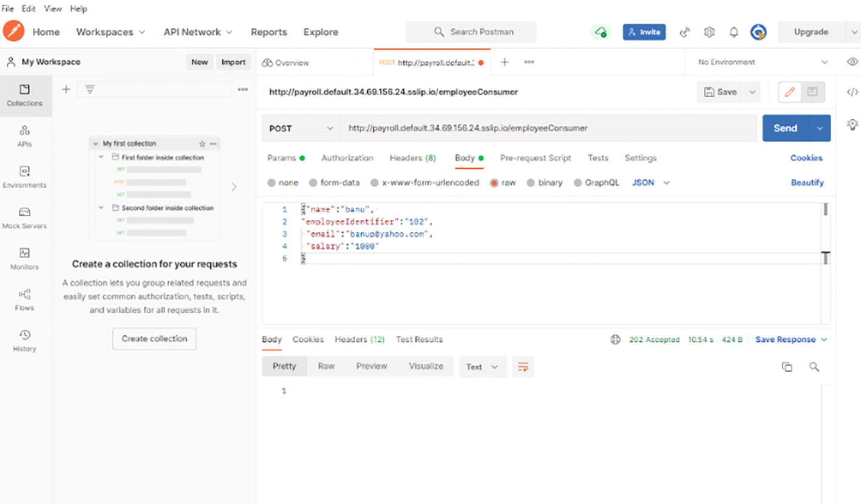The image size is (861, 504).
Task: Open the Settings gear icon
Action: point(709,32)
